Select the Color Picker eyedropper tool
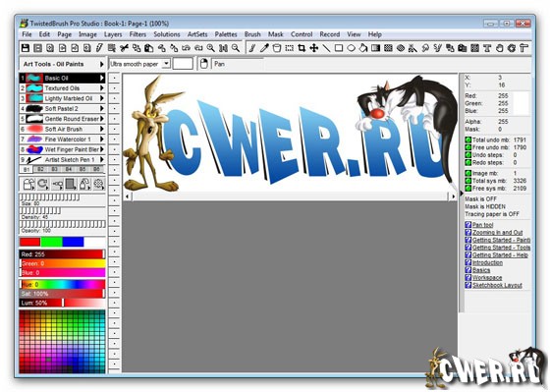 point(264,48)
